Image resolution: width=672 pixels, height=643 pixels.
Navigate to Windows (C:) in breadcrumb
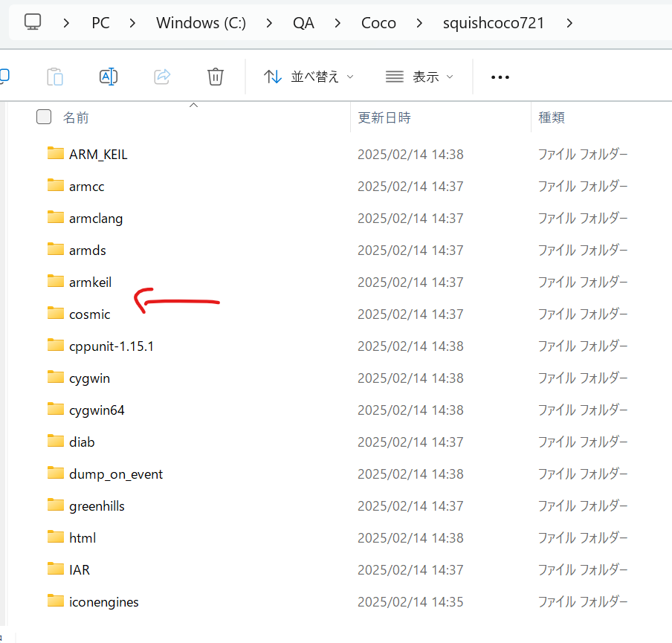(x=201, y=23)
